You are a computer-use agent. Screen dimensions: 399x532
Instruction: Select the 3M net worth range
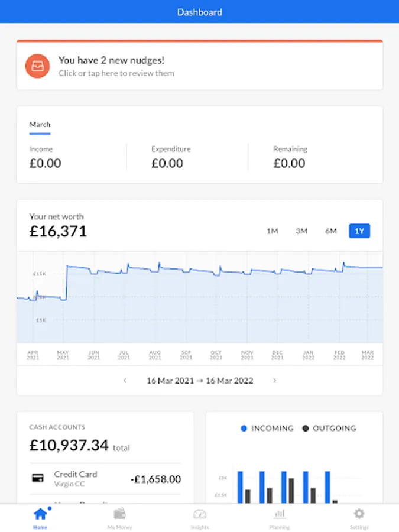point(301,231)
